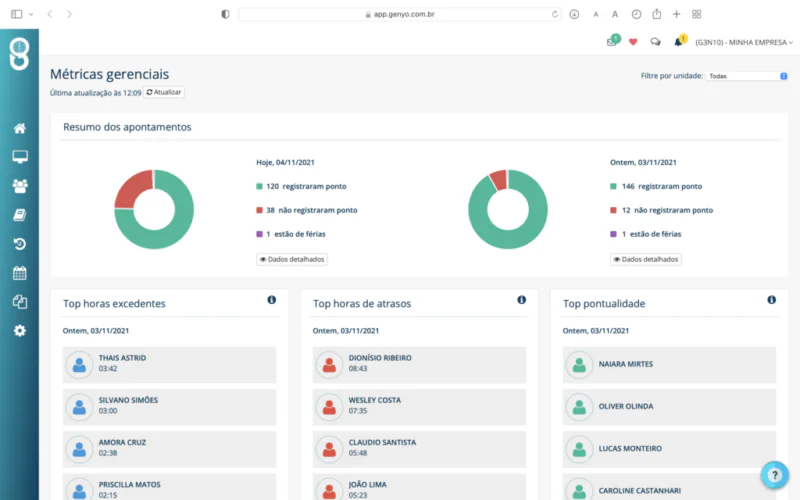This screenshot has height=500, width=800.
Task: Click the browser share icon
Action: pyautogui.click(x=657, y=14)
